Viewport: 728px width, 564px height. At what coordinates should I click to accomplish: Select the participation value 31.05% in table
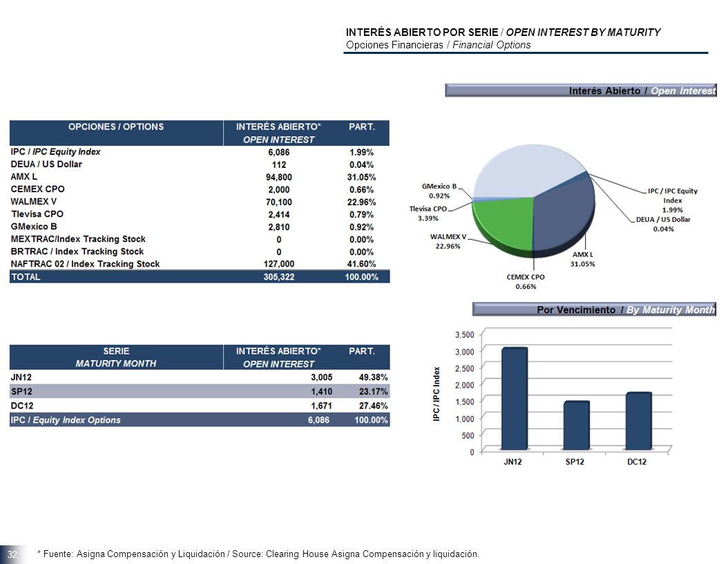point(361,177)
